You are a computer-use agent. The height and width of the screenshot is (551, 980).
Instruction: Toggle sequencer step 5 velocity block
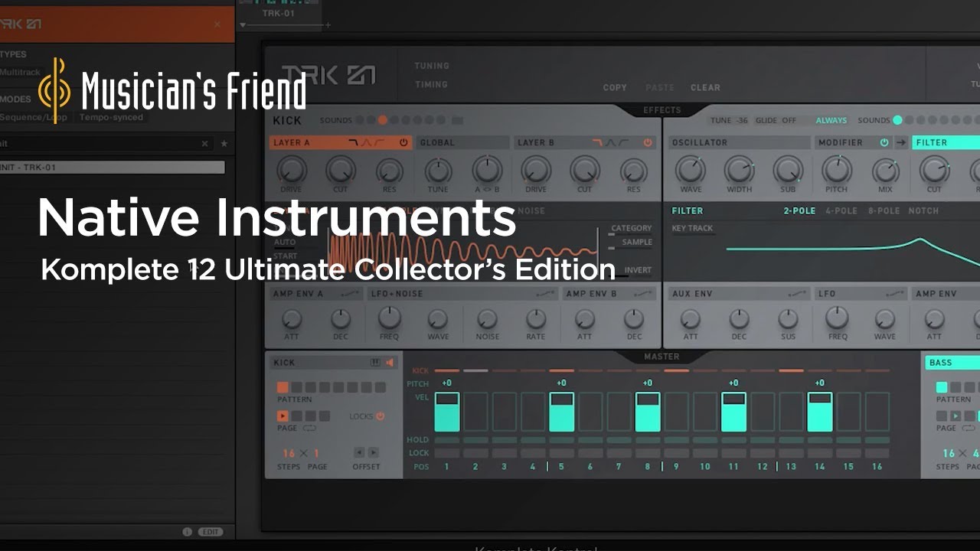(561, 412)
